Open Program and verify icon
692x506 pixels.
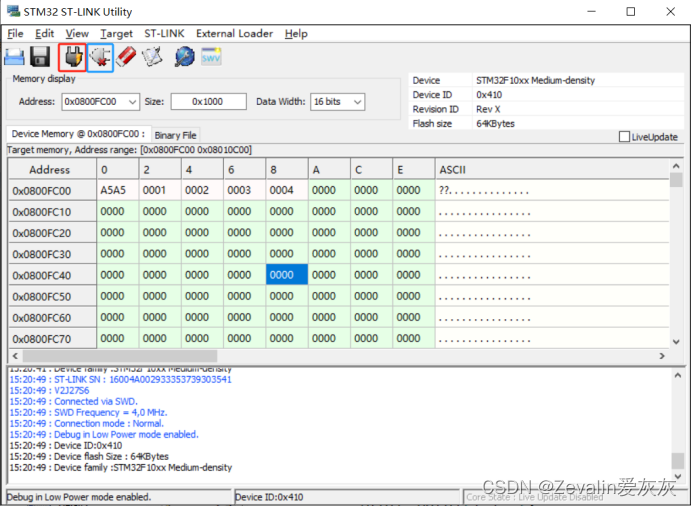coord(152,57)
